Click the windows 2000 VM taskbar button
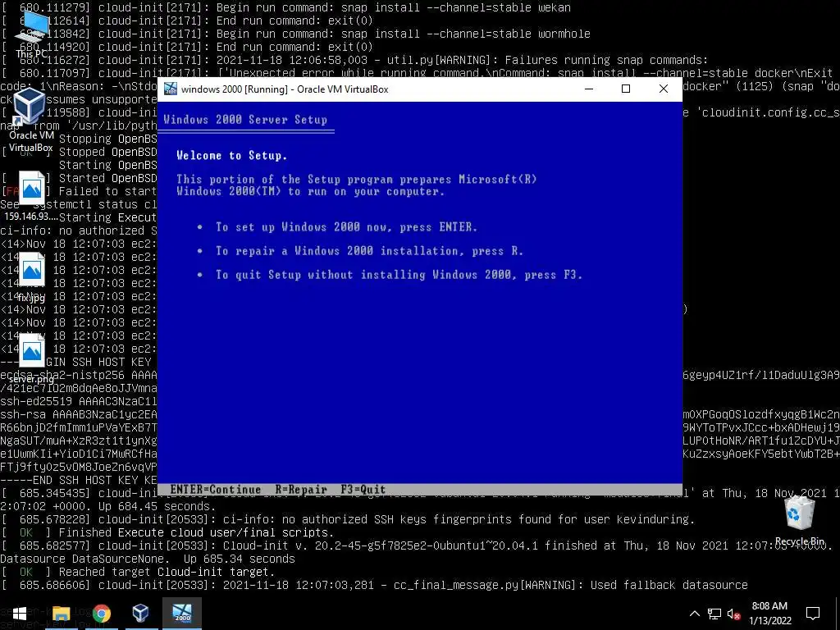The height and width of the screenshot is (630, 840). click(x=182, y=614)
